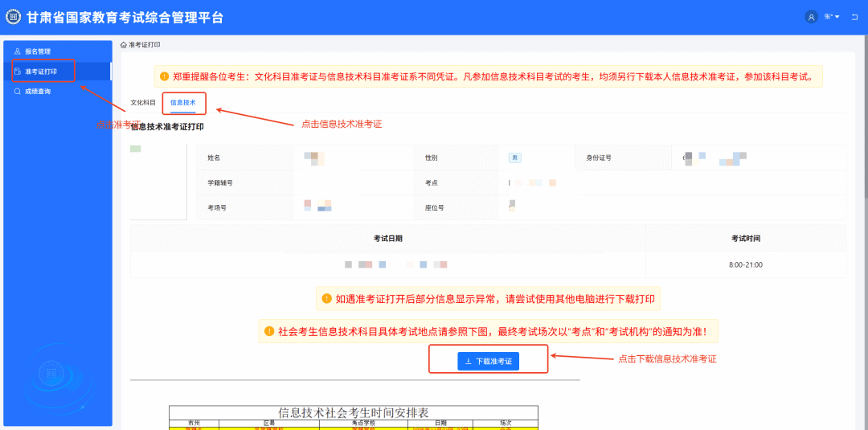The height and width of the screenshot is (430, 868).
Task: Click the 下载准考证 download button
Action: tap(488, 362)
